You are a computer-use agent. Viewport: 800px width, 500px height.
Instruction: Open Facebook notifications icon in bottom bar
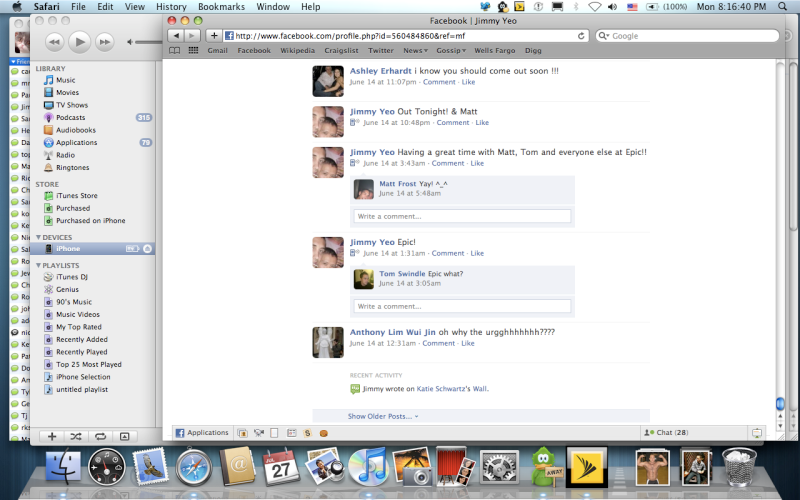tap(757, 433)
